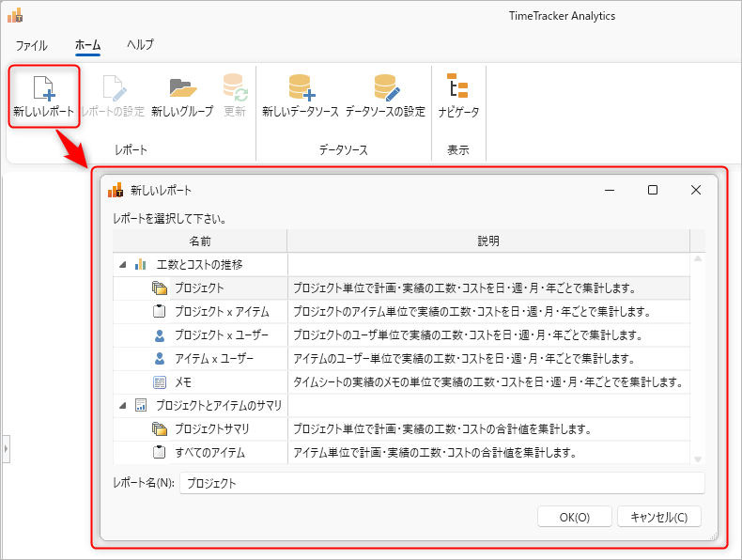Select the すべてのアイテム report row
The width and height of the screenshot is (742, 560).
(x=209, y=452)
